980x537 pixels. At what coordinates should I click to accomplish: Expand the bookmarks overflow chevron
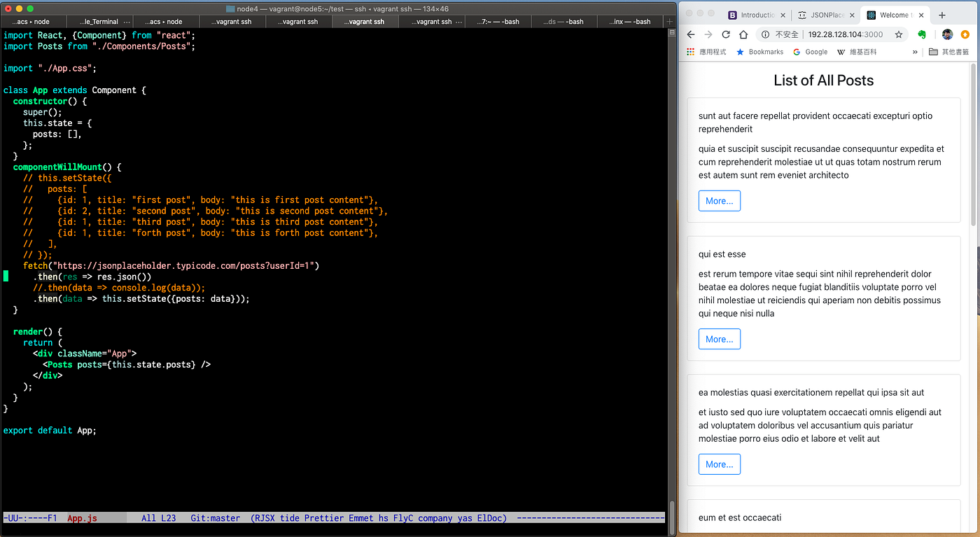tap(915, 51)
